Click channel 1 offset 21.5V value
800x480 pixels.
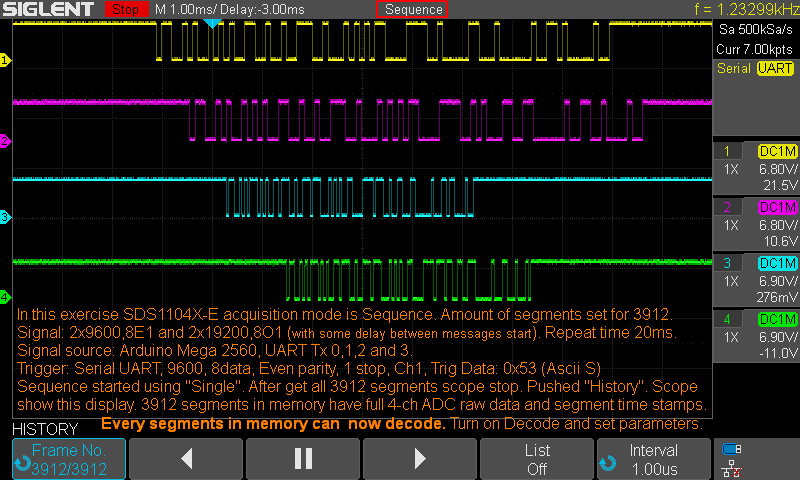[x=780, y=185]
